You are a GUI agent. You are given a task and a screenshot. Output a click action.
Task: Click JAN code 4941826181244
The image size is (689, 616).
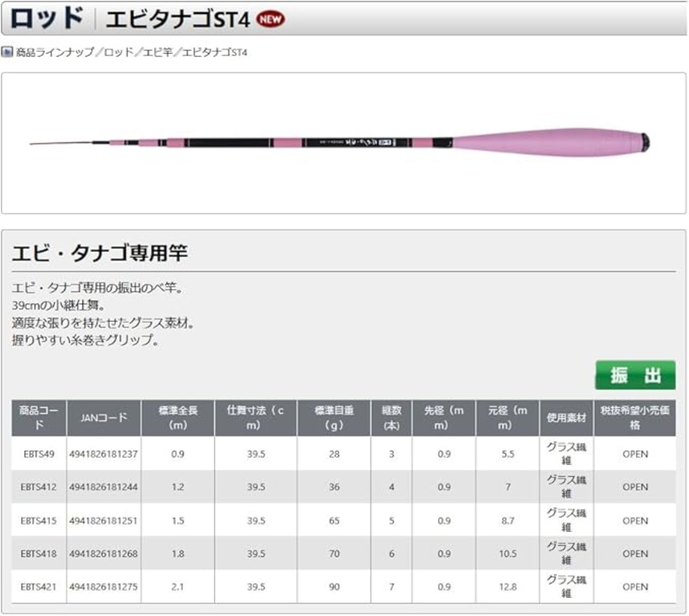(103, 487)
